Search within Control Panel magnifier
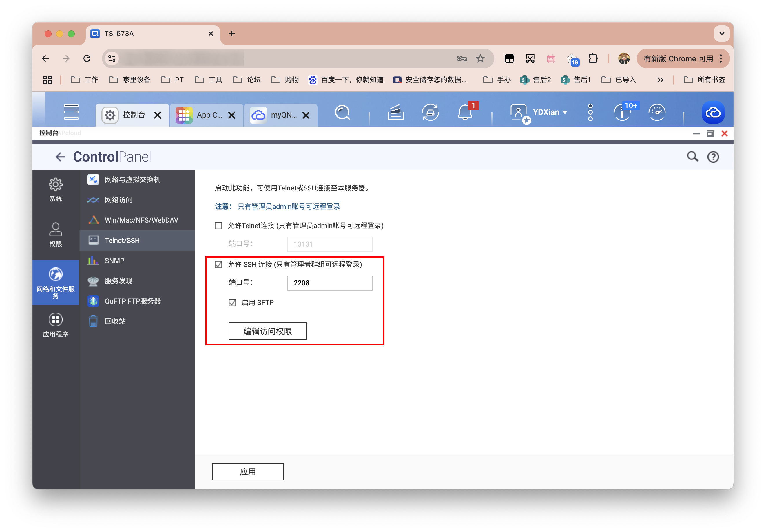This screenshot has height=532, width=766. coord(693,156)
